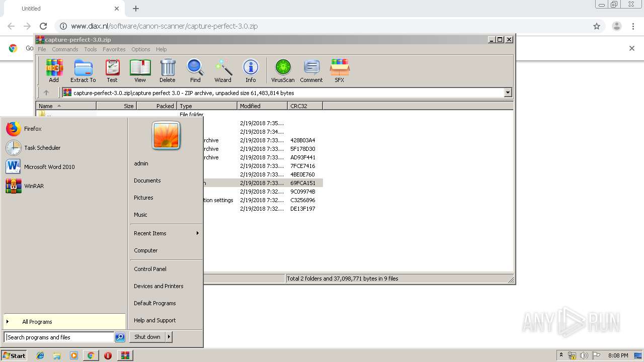Open the Favorites menu
Screen dimensions: 644x362
pyautogui.click(x=114, y=49)
